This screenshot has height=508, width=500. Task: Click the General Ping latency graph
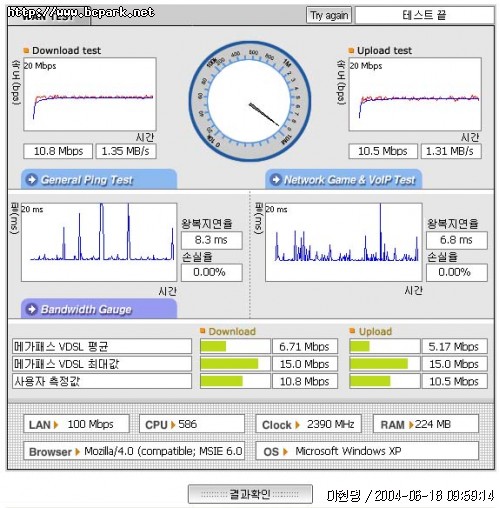[99, 242]
